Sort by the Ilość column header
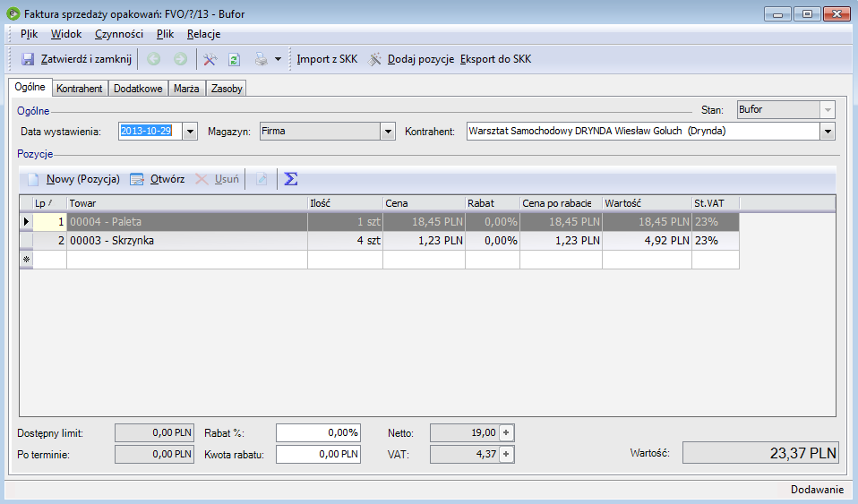This screenshot has width=858, height=504. pyautogui.click(x=346, y=203)
